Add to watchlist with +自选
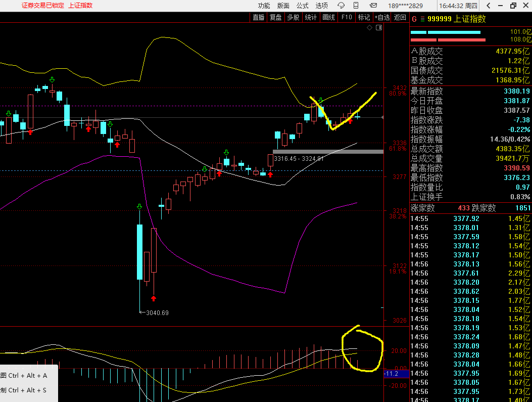532x402 pixels. 382,17
